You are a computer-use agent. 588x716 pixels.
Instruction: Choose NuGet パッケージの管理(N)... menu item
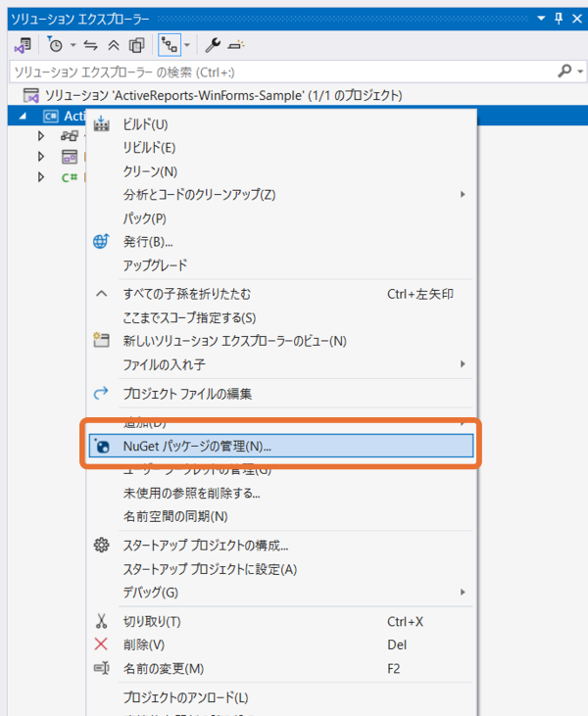pos(281,446)
